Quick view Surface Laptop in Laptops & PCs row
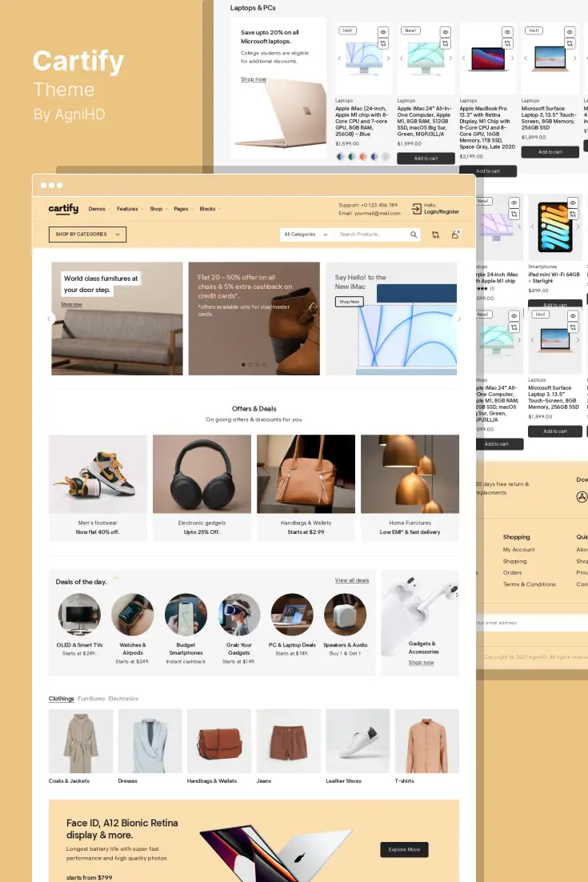This screenshot has height=882, width=588. 570,32
